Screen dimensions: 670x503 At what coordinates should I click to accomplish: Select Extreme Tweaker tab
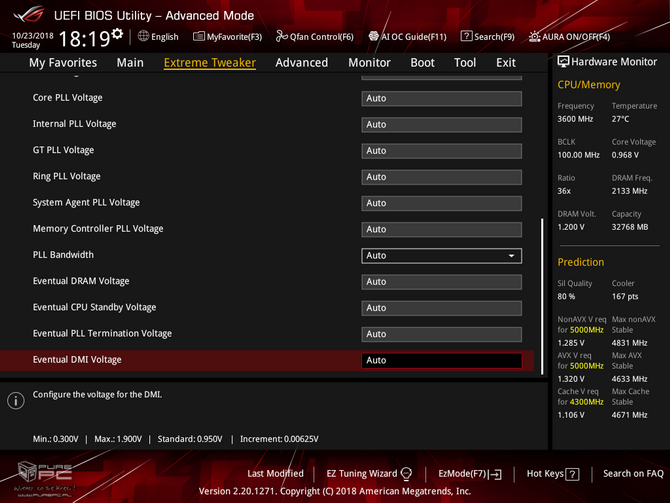click(x=210, y=62)
